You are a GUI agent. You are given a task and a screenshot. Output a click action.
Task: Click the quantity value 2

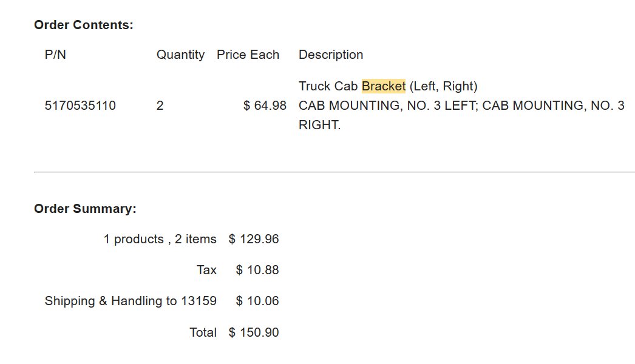pyautogui.click(x=160, y=106)
